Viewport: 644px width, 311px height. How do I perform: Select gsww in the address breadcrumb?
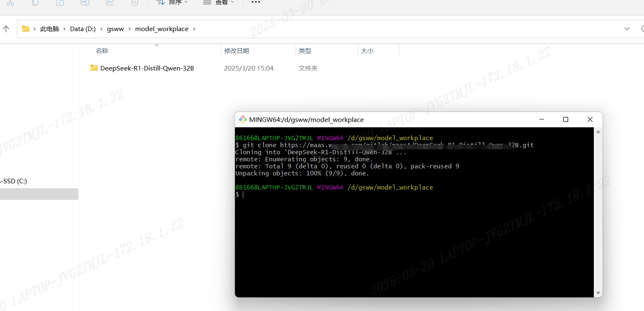(115, 29)
